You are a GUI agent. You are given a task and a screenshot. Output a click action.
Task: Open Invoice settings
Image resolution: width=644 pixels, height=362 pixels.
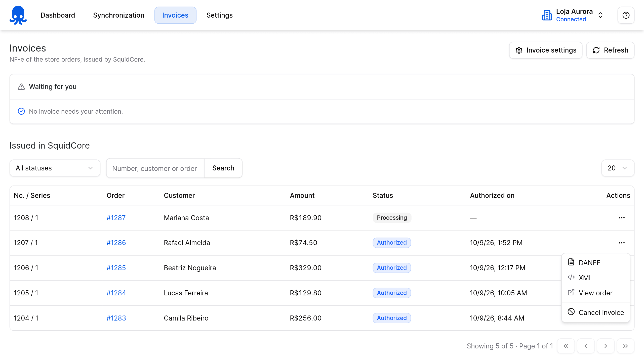coord(546,50)
